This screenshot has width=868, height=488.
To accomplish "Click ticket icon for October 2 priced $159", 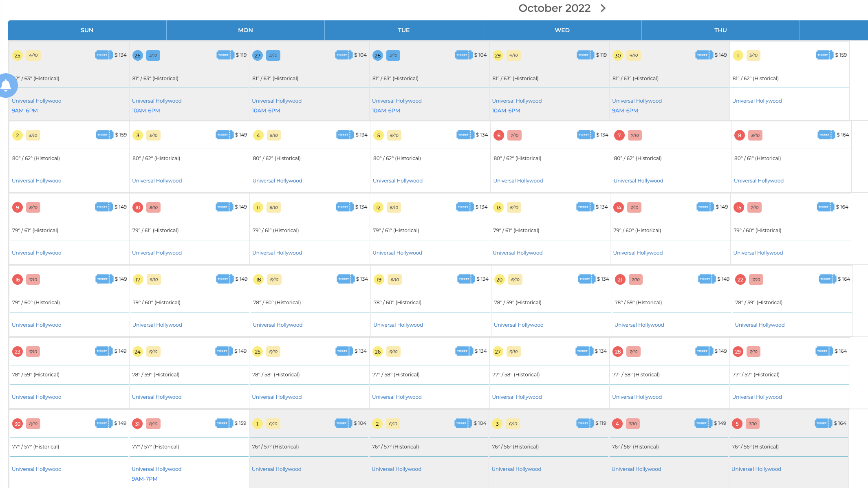I will [104, 135].
